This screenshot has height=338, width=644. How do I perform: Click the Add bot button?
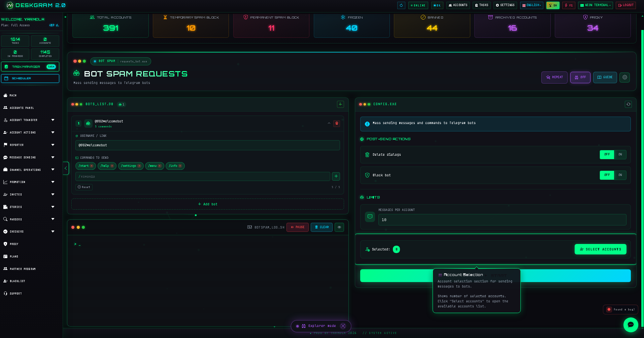click(x=207, y=204)
